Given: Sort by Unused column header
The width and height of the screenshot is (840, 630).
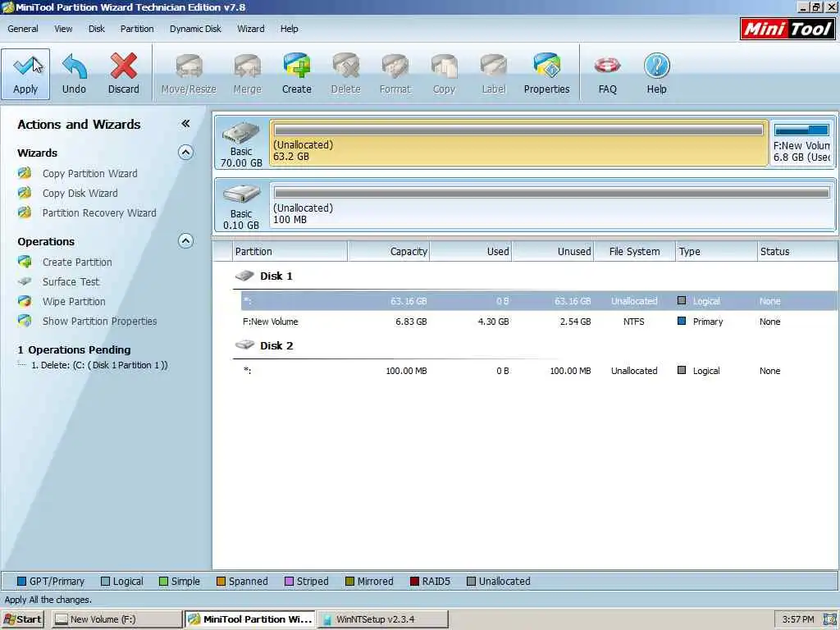Looking at the screenshot, I should [553, 251].
